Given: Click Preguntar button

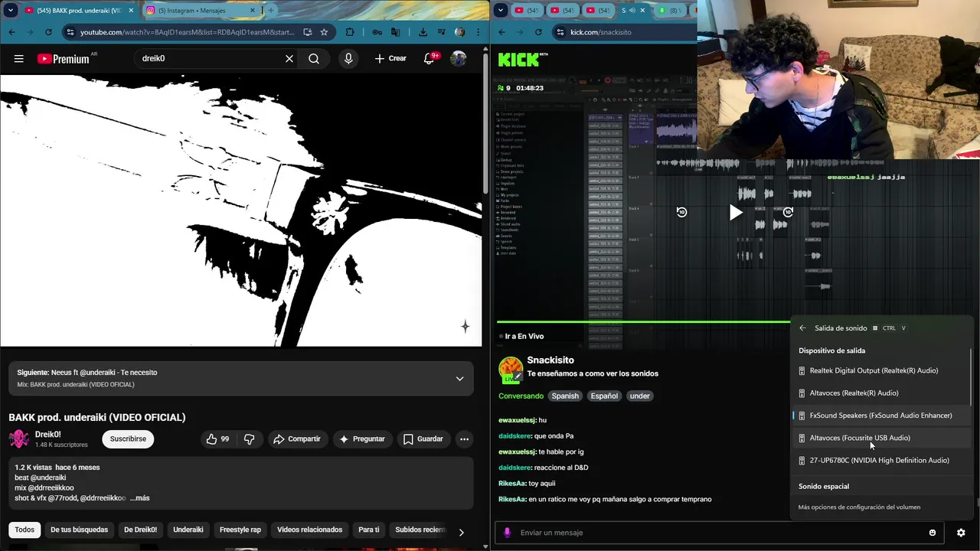Looking at the screenshot, I should click(361, 439).
